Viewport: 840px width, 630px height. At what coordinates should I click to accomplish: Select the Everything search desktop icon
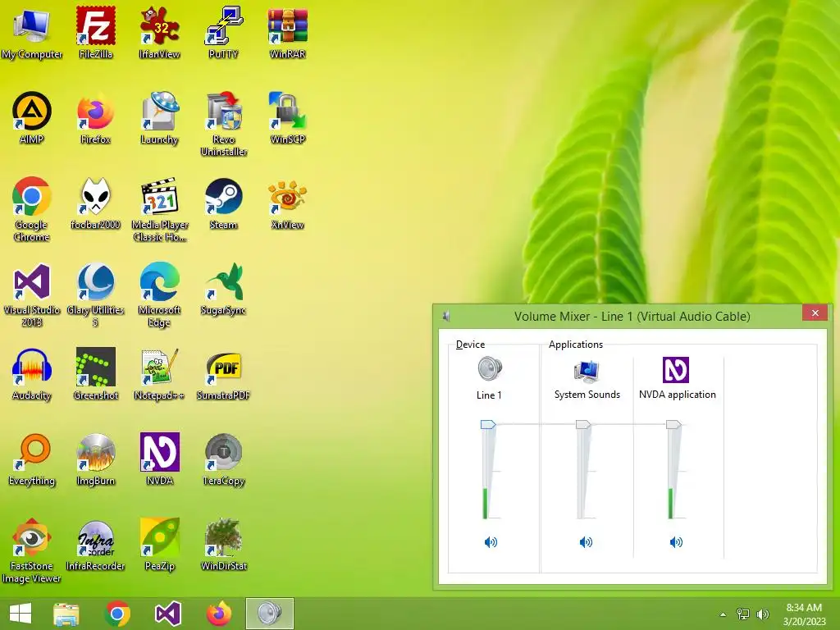pyautogui.click(x=32, y=459)
